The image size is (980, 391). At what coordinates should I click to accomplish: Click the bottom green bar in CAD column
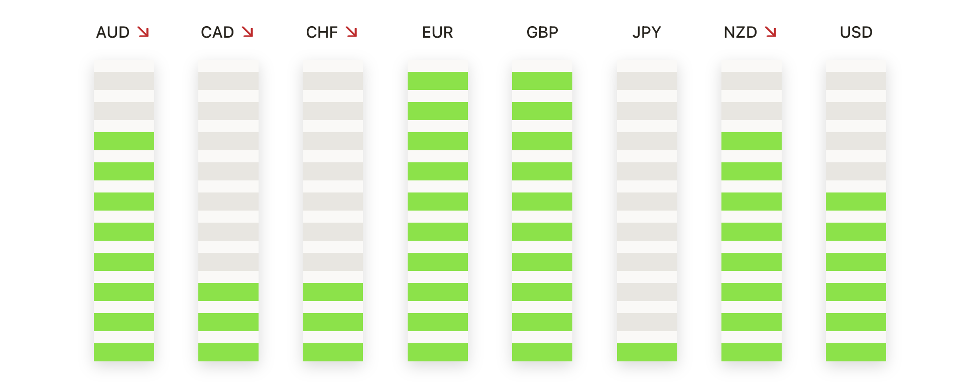(228, 352)
